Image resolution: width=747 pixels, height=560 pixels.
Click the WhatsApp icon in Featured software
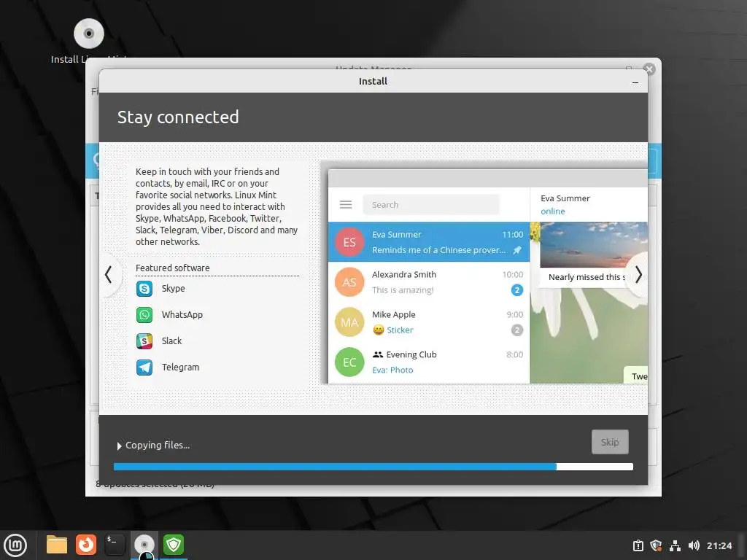coord(144,315)
